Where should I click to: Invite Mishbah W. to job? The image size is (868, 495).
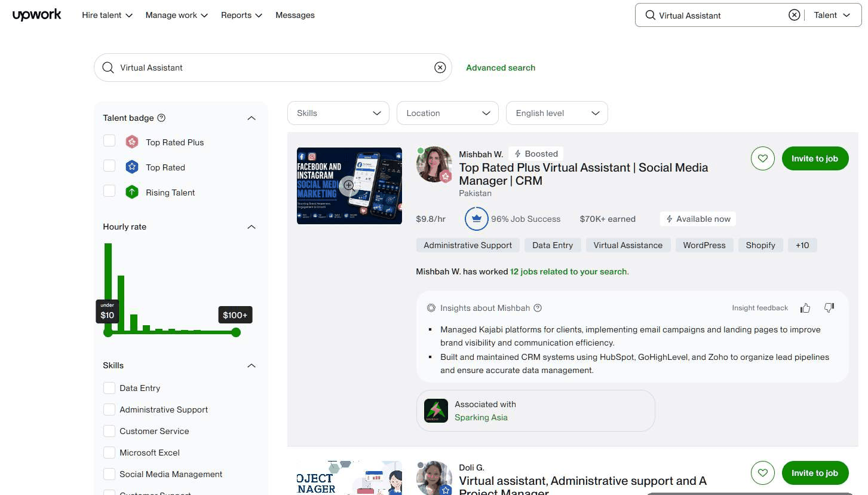pos(815,158)
